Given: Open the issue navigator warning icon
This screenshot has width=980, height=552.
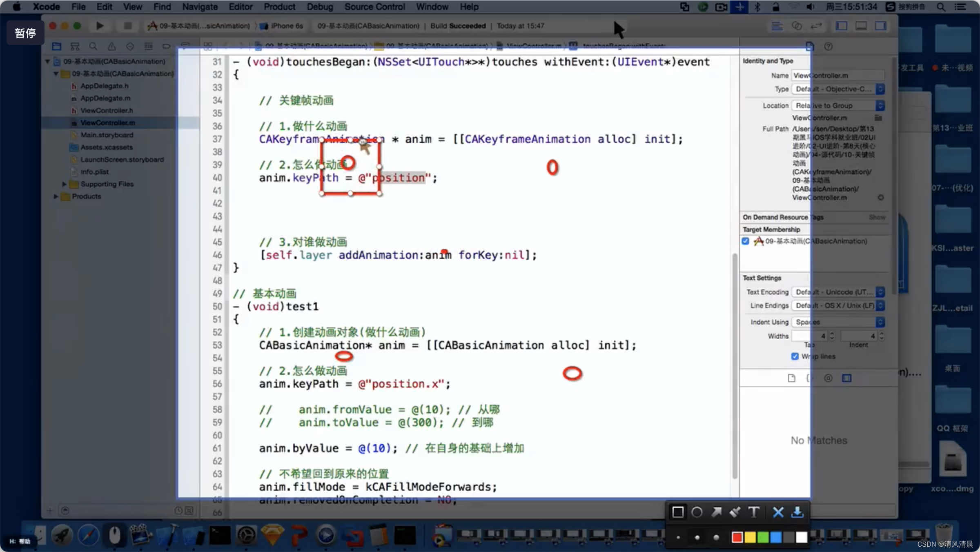Looking at the screenshot, I should [111, 46].
